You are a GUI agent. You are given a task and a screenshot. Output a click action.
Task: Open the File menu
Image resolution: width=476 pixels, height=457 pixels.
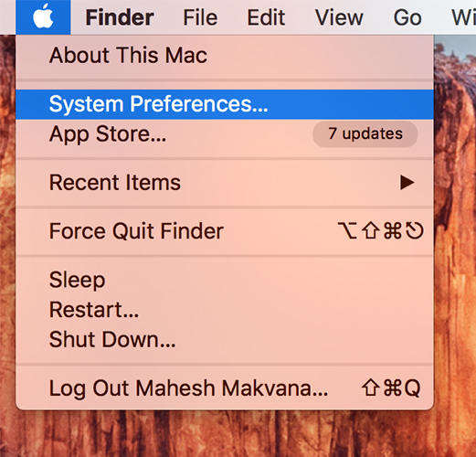pos(200,17)
